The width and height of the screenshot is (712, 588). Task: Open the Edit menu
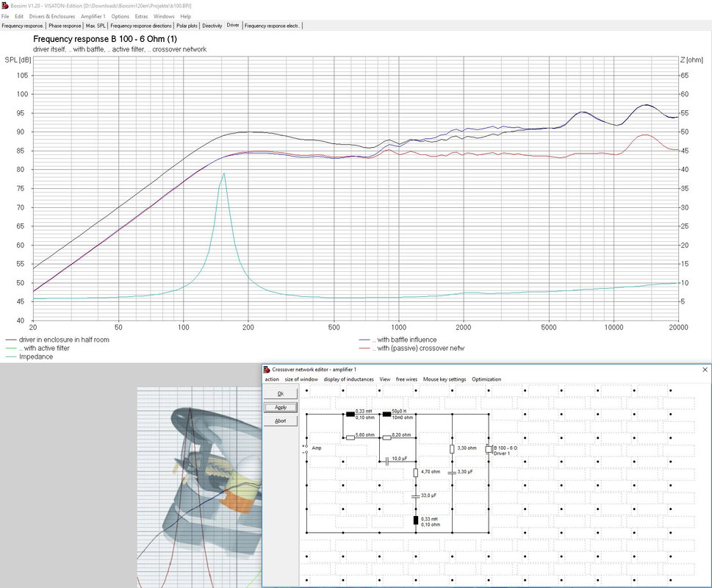pyautogui.click(x=19, y=16)
